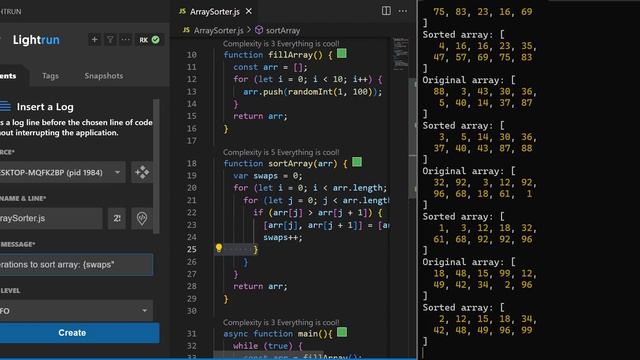The image size is (640, 360).
Task: Click the Lightrun logo
Action: 36,40
